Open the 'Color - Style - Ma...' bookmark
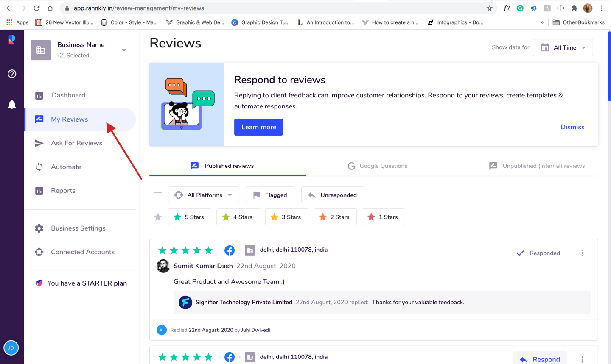 [129, 22]
